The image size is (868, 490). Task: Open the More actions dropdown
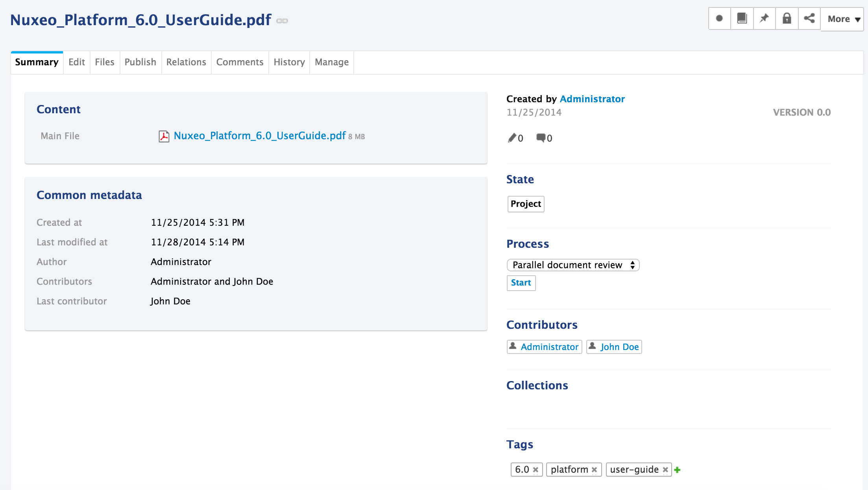842,19
